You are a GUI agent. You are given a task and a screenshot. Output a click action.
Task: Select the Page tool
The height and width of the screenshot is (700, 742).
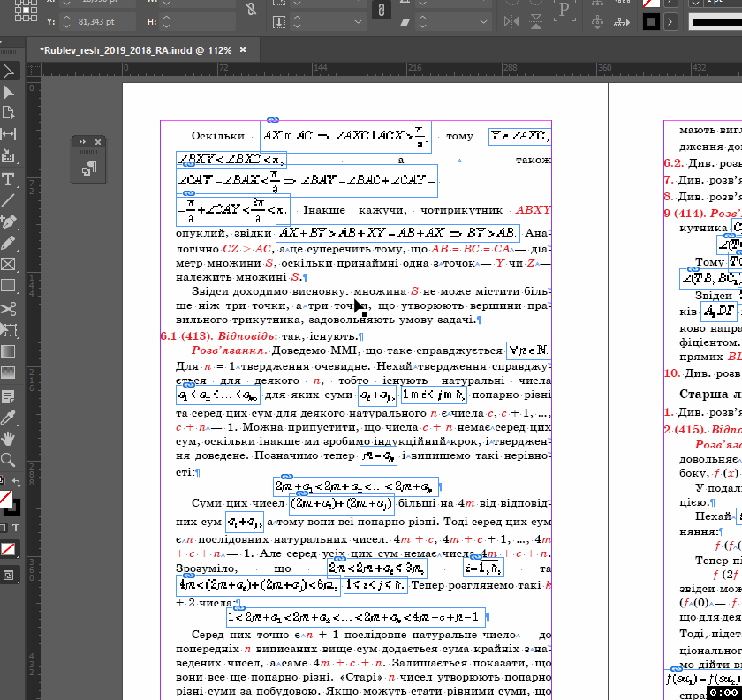click(x=9, y=113)
